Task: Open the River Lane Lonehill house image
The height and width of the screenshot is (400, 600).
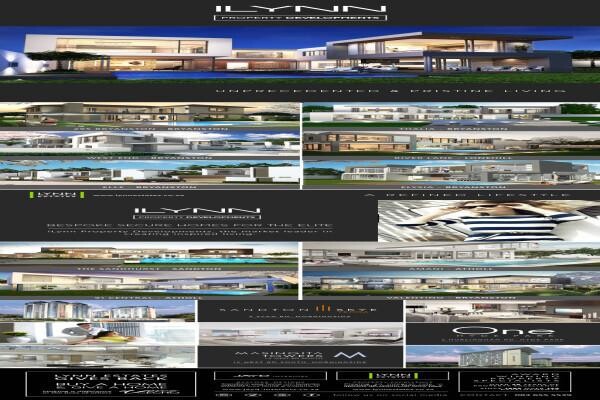Action: [x=451, y=143]
